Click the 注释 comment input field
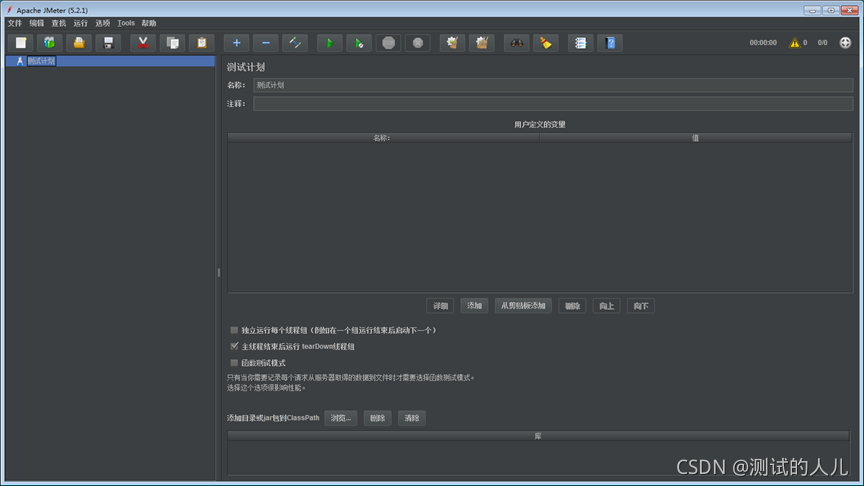Screen dimensions: 864x486 coord(553,104)
